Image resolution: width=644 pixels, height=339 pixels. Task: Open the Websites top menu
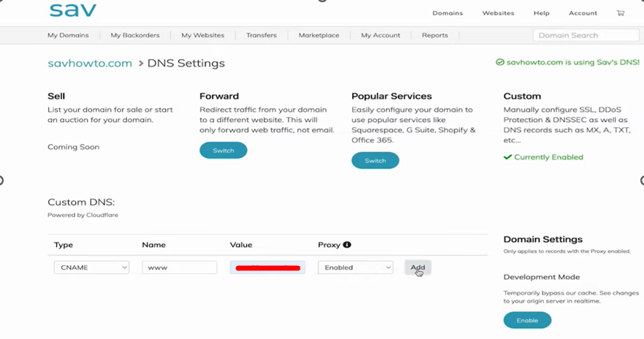coord(498,13)
